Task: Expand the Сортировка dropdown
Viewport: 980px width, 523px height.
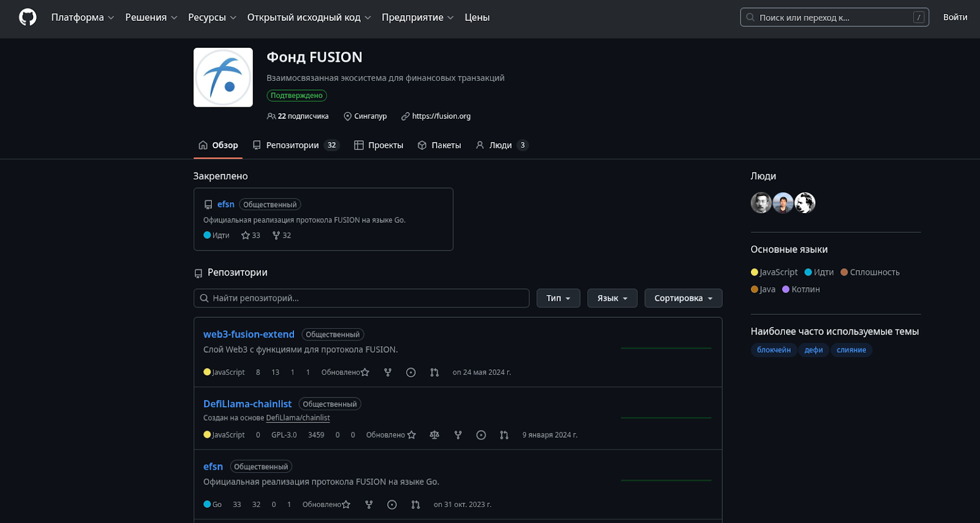Action: point(683,298)
